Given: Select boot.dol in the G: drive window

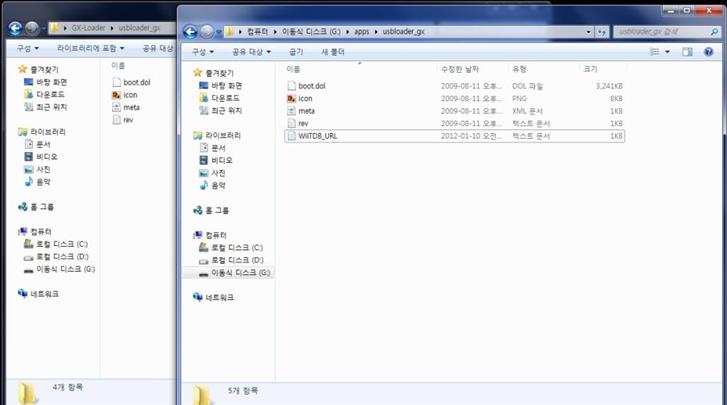Looking at the screenshot, I should point(311,86).
